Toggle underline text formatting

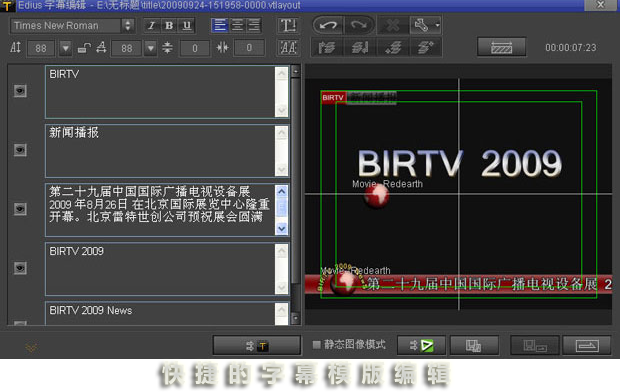(x=187, y=26)
